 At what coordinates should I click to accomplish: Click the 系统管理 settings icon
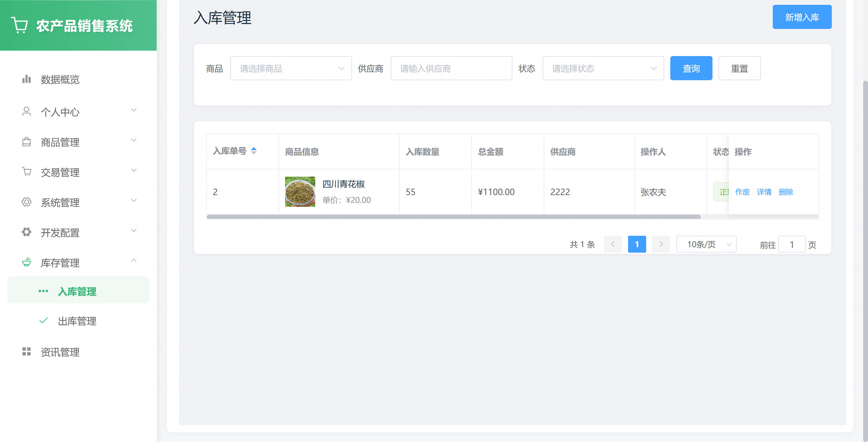pos(26,202)
